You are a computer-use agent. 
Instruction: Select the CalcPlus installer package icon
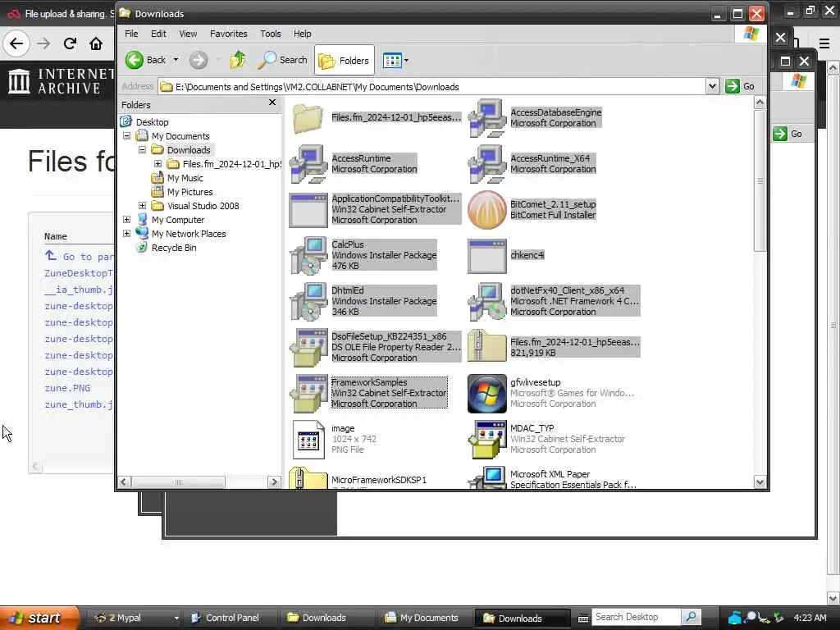(x=308, y=256)
